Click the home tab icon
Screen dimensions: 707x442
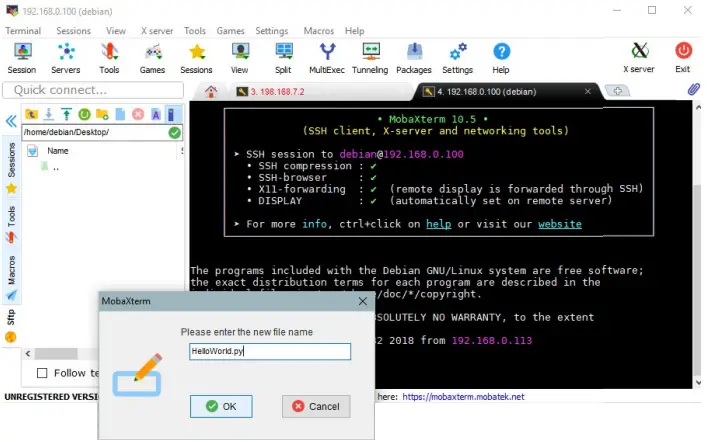211,92
